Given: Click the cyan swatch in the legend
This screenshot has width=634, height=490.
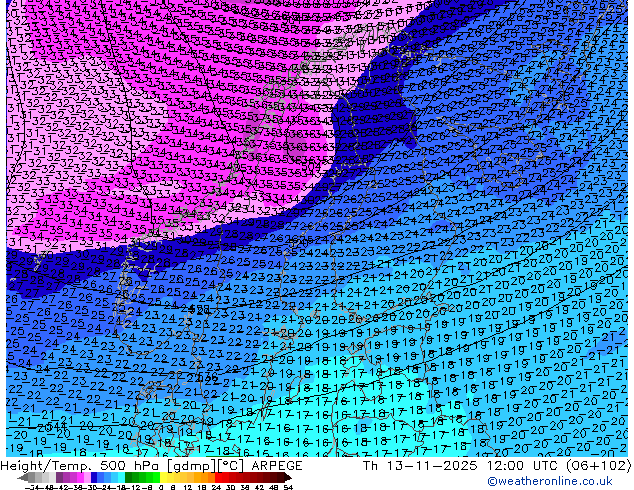Looking at the screenshot, I should [121, 477].
